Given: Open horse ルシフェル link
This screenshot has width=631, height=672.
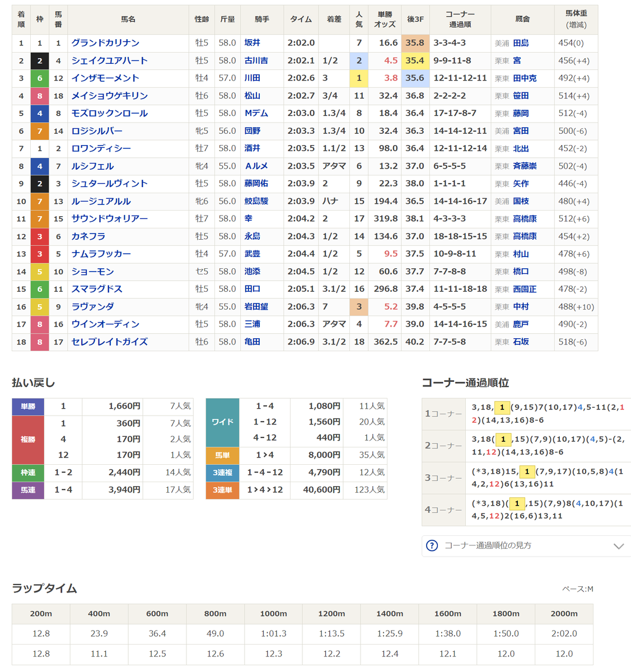Looking at the screenshot, I should (x=92, y=166).
